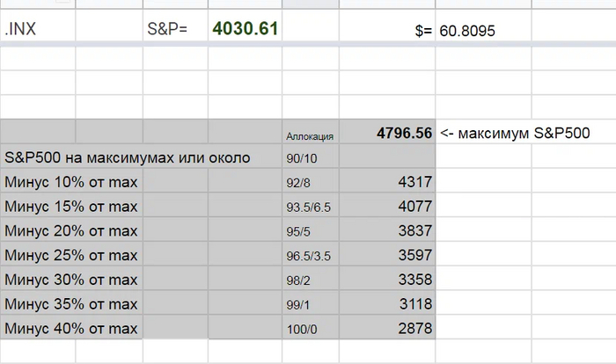Click the $= label cell

coord(387,30)
